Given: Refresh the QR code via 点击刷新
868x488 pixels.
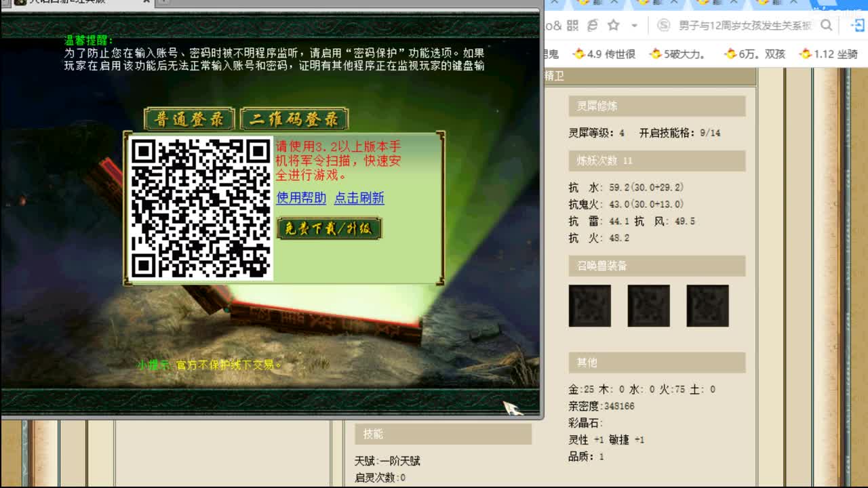Looking at the screenshot, I should (x=359, y=197).
